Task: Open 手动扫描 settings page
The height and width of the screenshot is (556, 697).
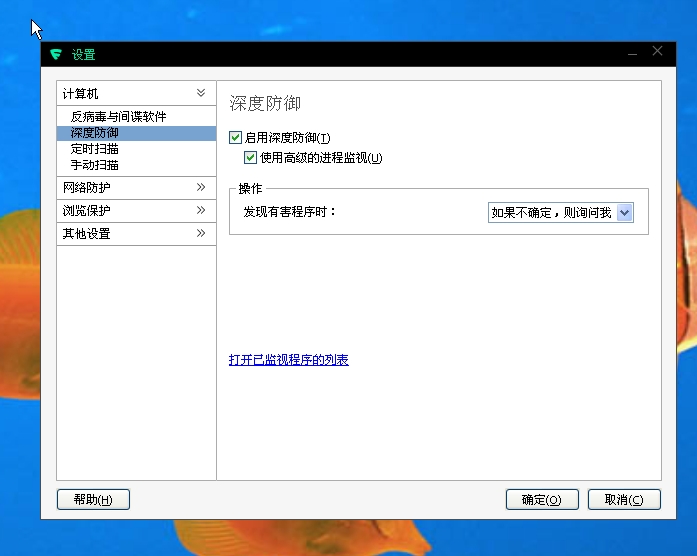Action: click(94, 165)
